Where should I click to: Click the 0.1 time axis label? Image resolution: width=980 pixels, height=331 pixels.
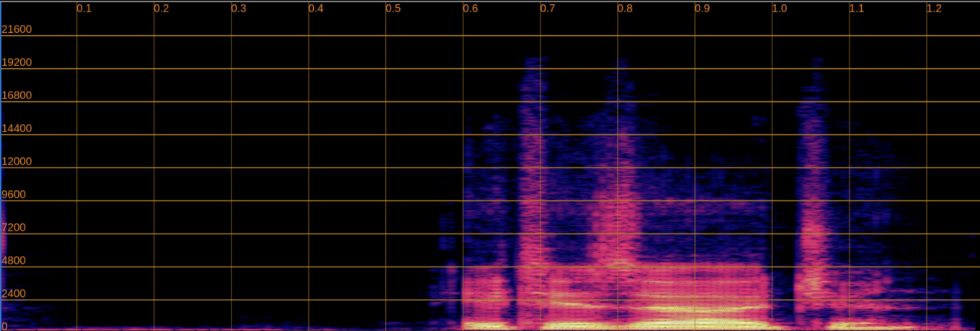click(x=84, y=9)
